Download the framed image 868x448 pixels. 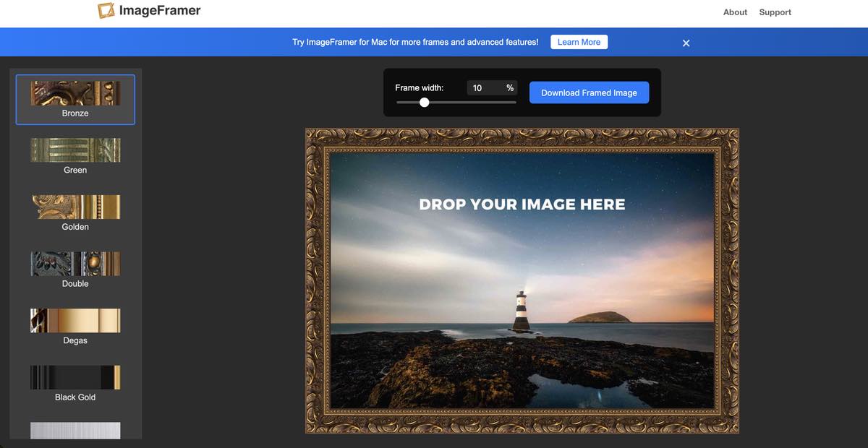click(589, 92)
